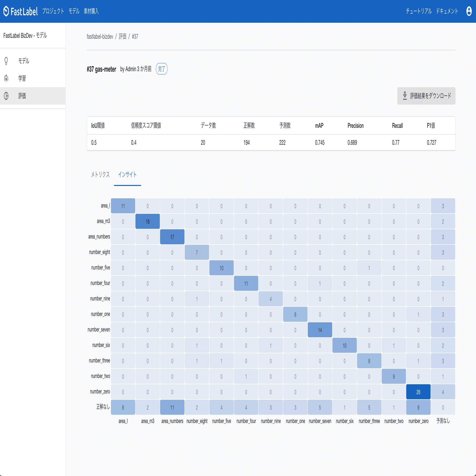Click the number_zero diagonal cell 26
Image resolution: width=476 pixels, height=476 pixels.
click(x=418, y=392)
